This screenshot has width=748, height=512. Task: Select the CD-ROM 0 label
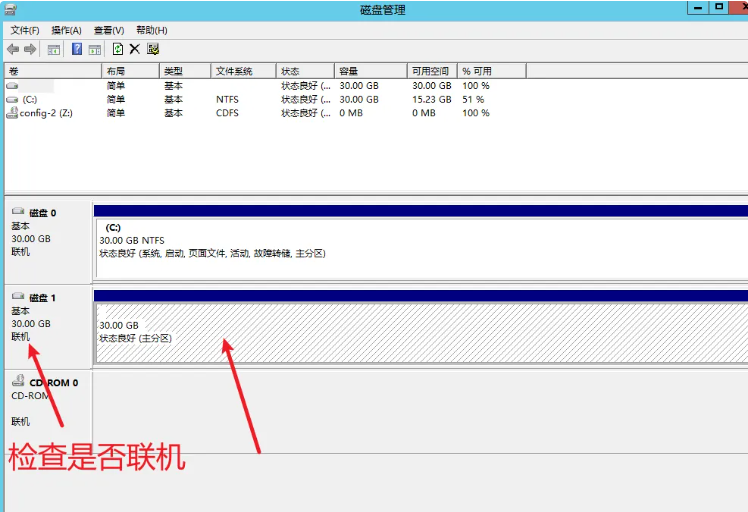coord(54,383)
